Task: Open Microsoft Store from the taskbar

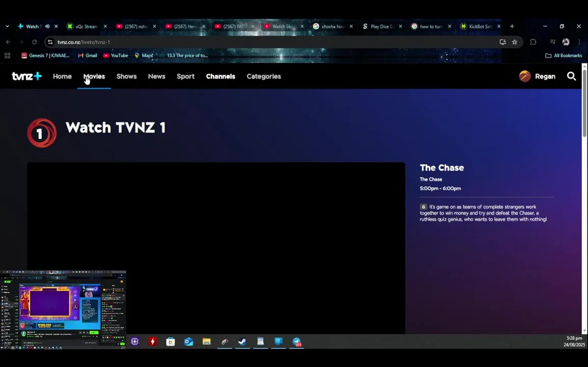Action: (x=171, y=342)
